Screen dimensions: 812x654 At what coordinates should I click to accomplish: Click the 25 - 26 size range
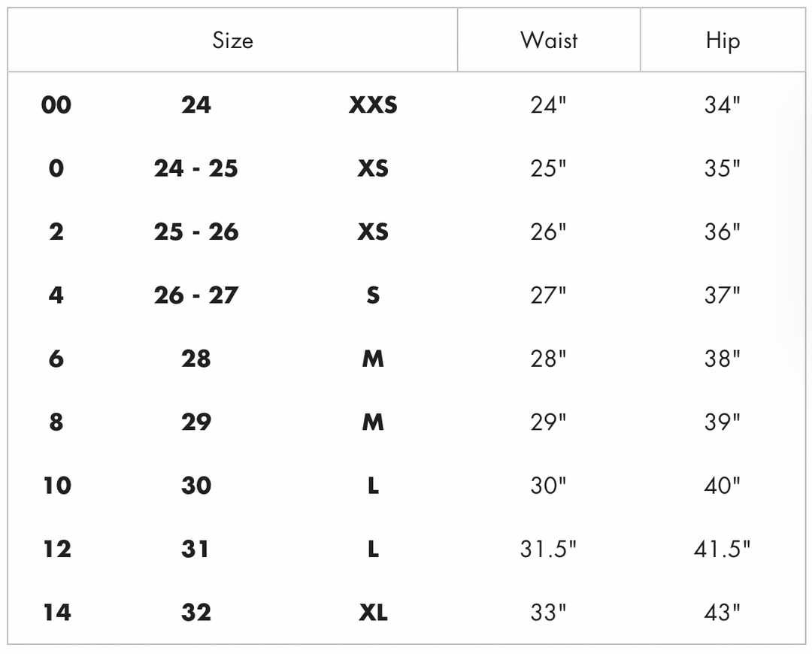point(196,232)
